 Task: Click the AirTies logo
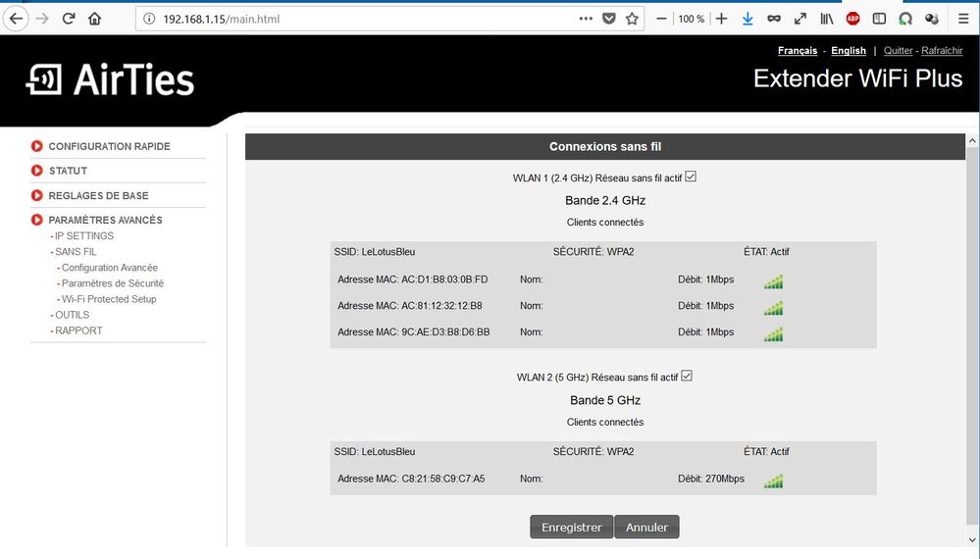tap(110, 79)
